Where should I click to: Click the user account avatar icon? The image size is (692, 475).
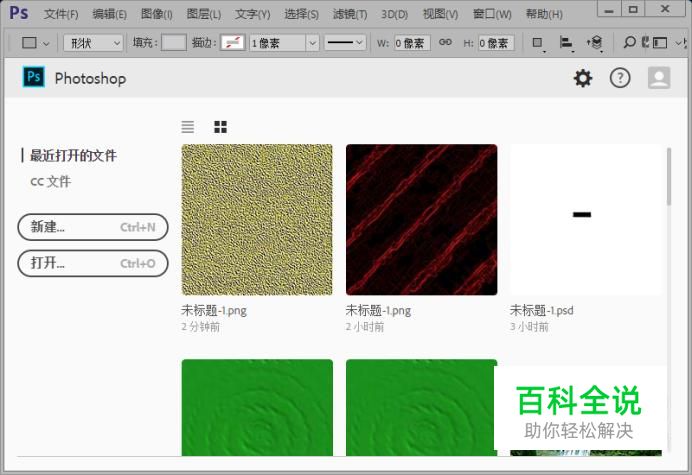click(659, 78)
